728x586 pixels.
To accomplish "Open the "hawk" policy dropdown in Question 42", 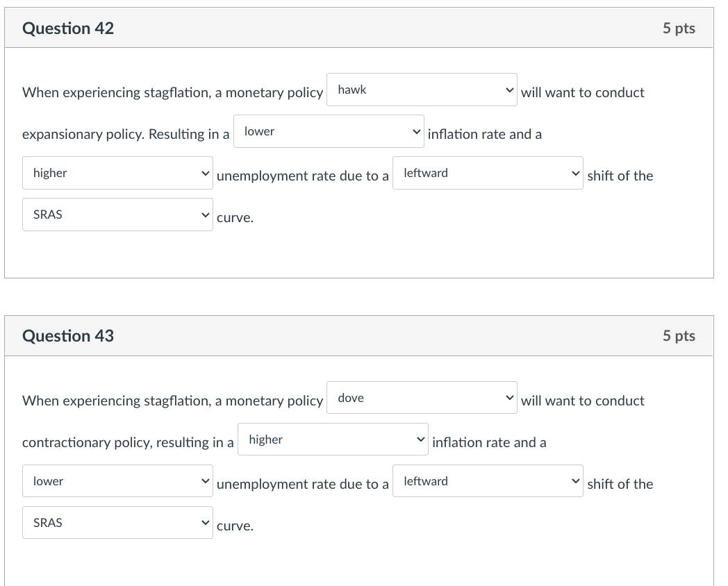I will pyautogui.click(x=420, y=90).
